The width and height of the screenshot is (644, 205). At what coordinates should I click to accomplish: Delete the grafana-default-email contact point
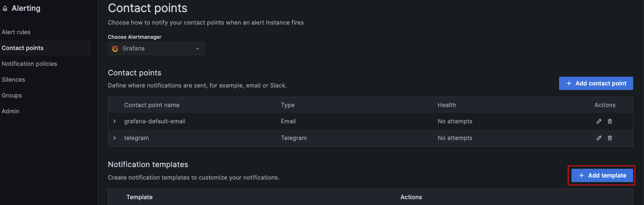point(610,121)
